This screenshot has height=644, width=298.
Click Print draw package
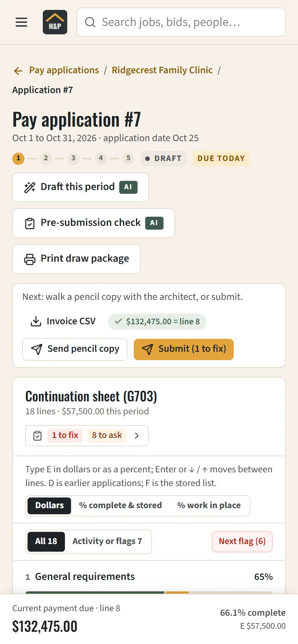point(76,259)
